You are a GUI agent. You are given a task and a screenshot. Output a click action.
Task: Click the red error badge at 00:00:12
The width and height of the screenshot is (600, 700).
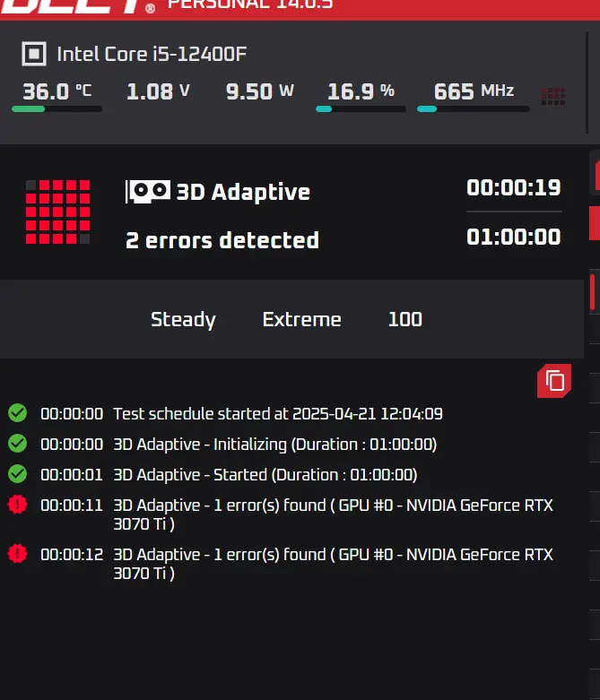(17, 554)
